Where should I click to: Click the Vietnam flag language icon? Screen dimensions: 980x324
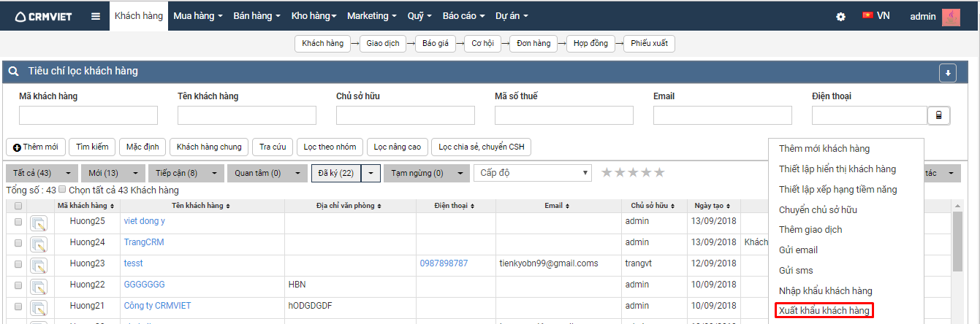point(867,15)
